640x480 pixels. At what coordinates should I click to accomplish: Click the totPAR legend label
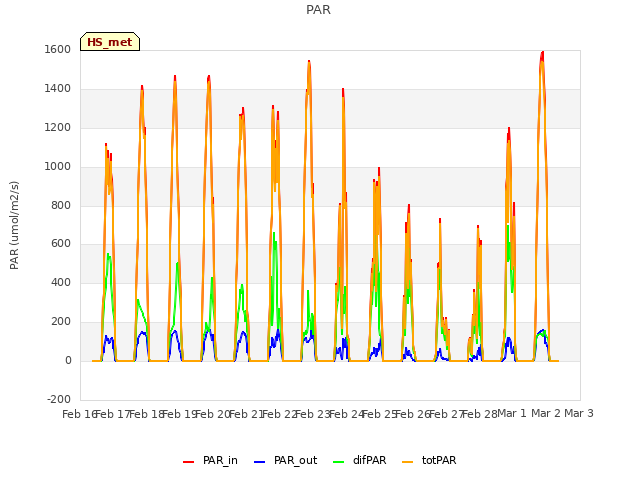click(439, 460)
